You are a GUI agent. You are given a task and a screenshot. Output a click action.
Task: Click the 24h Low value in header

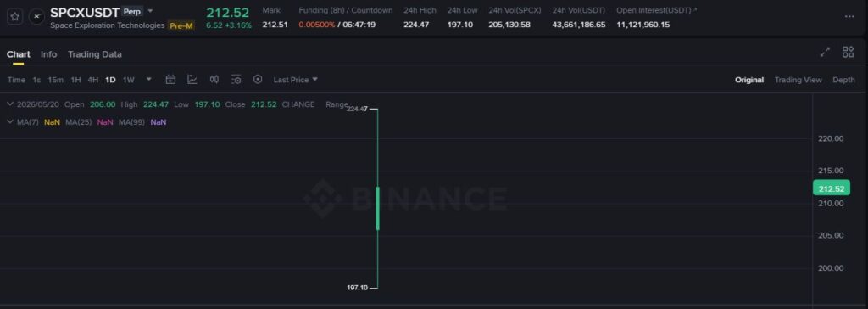click(x=460, y=25)
